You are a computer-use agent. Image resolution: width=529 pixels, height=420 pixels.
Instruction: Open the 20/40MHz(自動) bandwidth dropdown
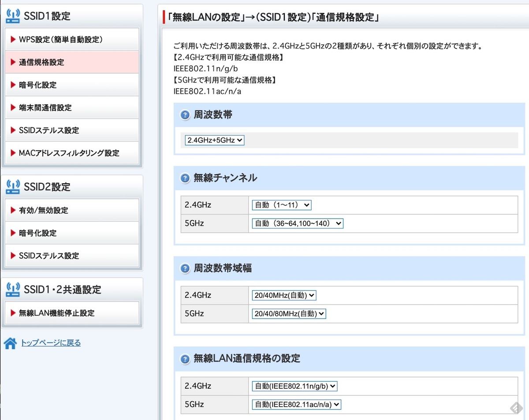284,295
